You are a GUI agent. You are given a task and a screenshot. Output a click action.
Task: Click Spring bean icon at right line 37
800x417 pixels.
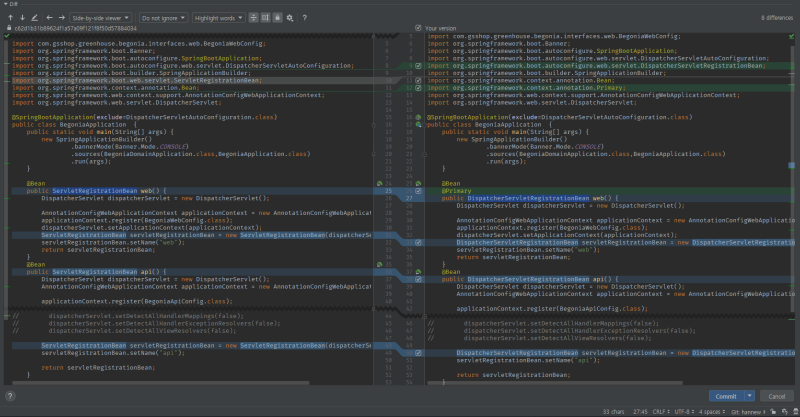[x=418, y=272]
